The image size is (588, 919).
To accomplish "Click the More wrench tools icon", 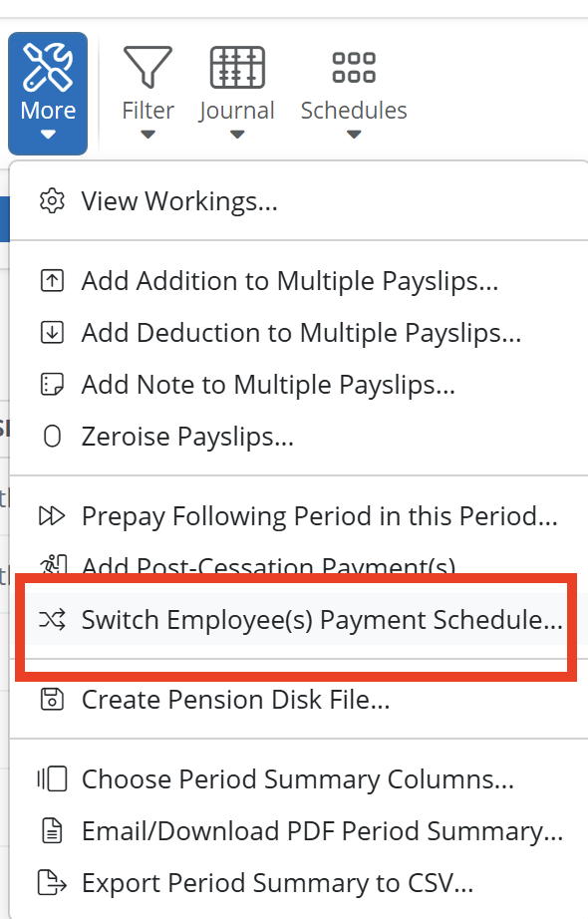I will 48,68.
